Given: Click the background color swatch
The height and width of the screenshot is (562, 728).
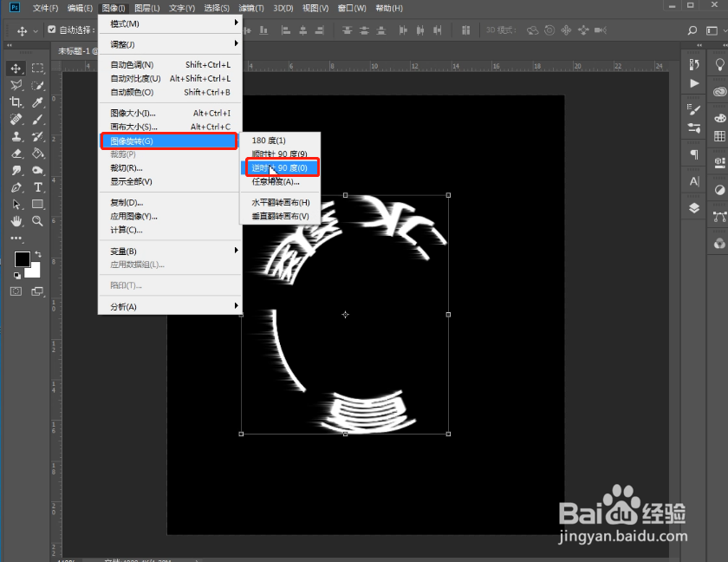Looking at the screenshot, I should (x=34, y=271).
